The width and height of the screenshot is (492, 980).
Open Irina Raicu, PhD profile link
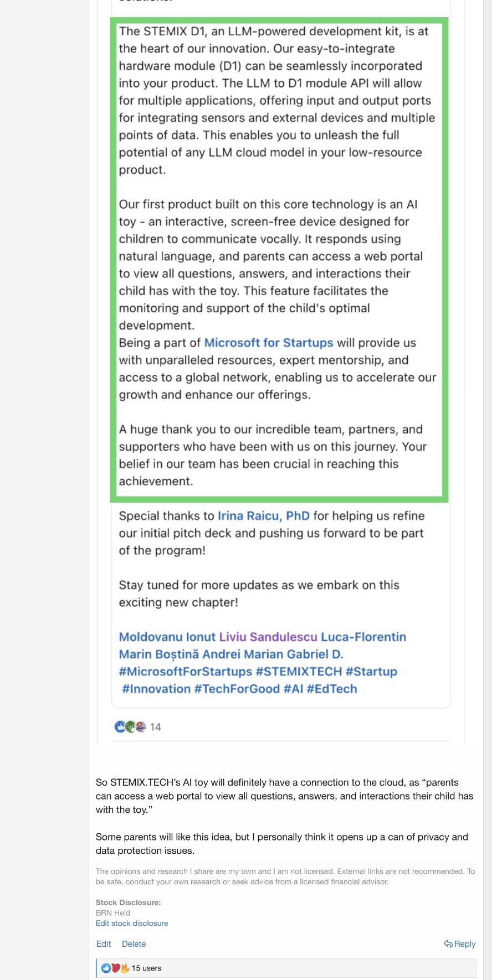(x=263, y=516)
